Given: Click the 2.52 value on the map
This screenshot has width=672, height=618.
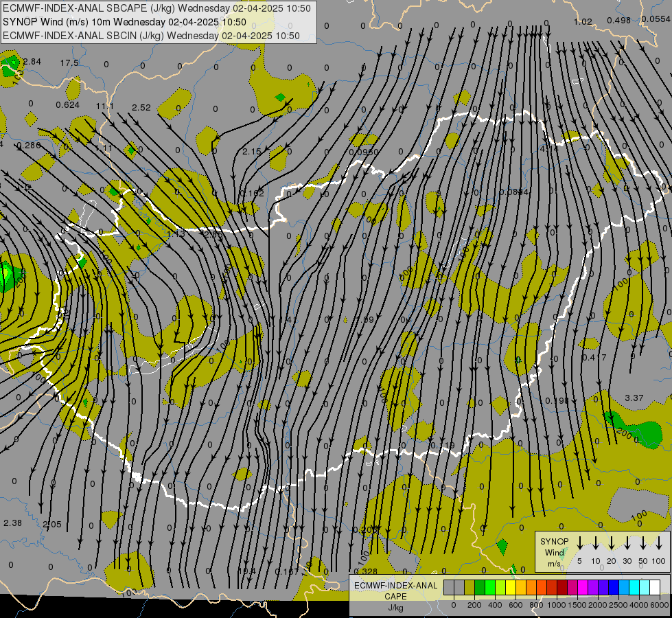Looking at the screenshot, I should [x=141, y=107].
